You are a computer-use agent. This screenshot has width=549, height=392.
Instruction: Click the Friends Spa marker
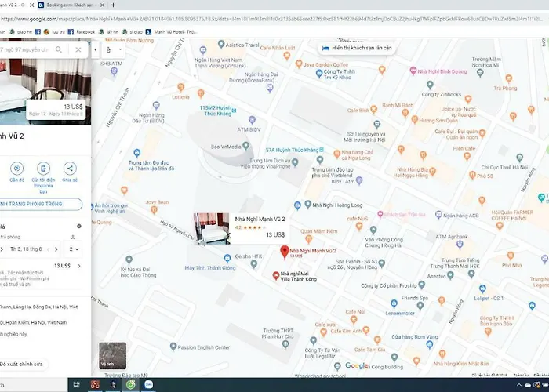pos(420,306)
